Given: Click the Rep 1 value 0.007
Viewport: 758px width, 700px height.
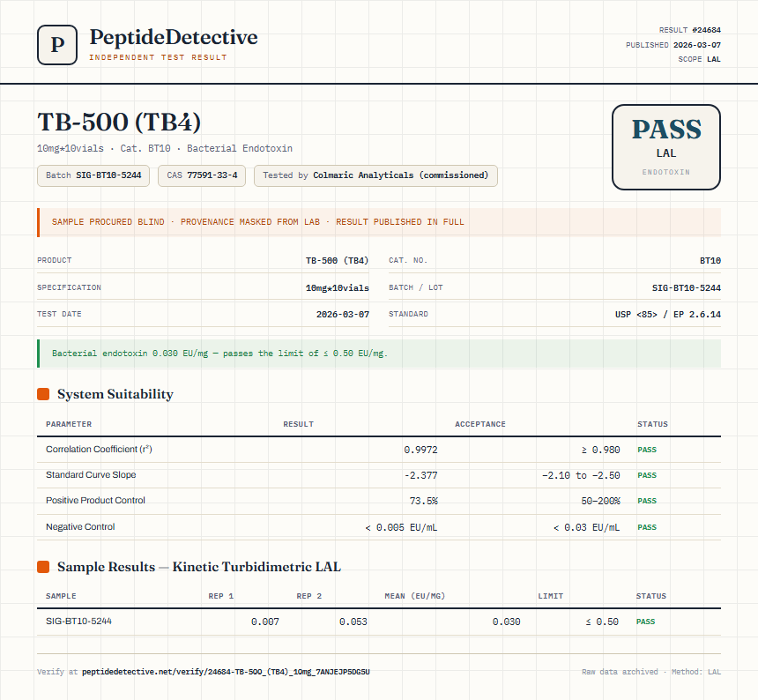Looking at the screenshot, I should pyautogui.click(x=265, y=622).
